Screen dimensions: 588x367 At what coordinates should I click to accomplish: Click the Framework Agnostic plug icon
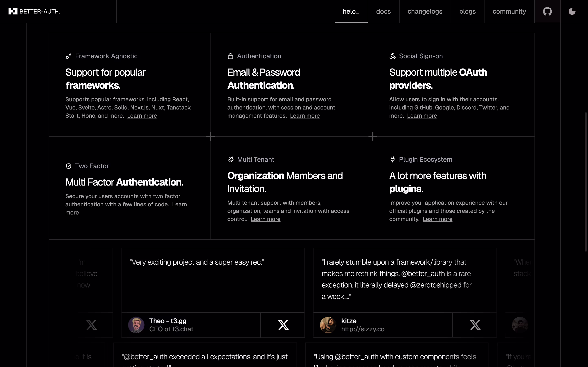point(68,56)
